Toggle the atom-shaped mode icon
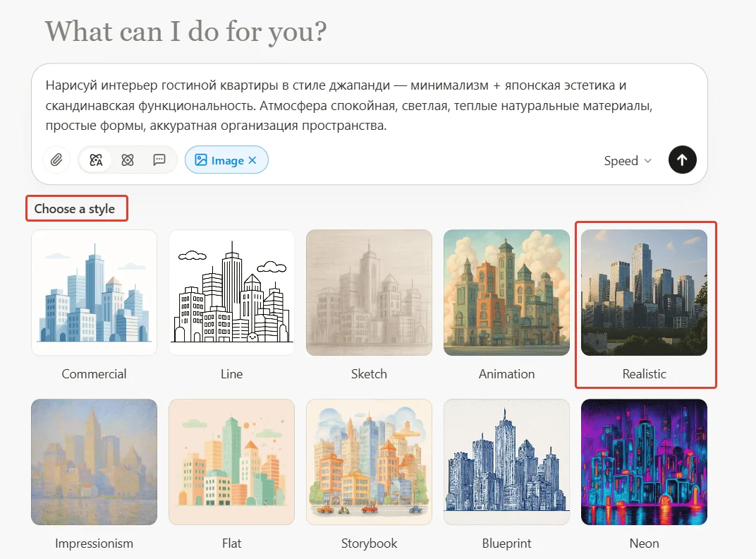The width and height of the screenshot is (756, 559). click(128, 160)
